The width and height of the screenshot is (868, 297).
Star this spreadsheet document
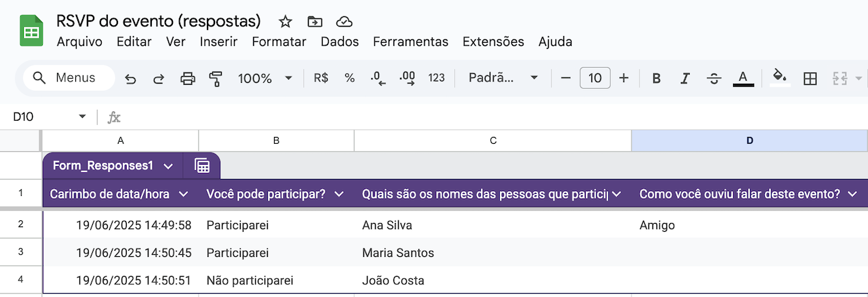[x=285, y=21]
